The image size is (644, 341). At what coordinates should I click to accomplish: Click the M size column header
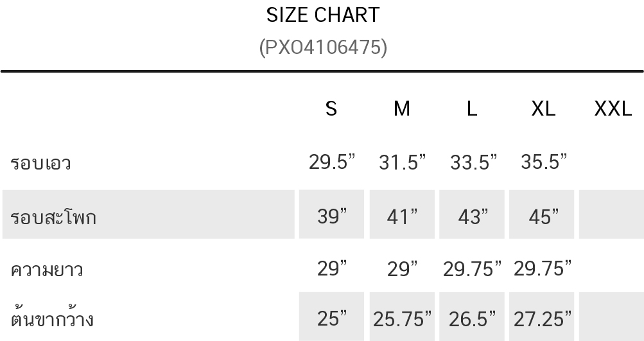[x=402, y=109]
